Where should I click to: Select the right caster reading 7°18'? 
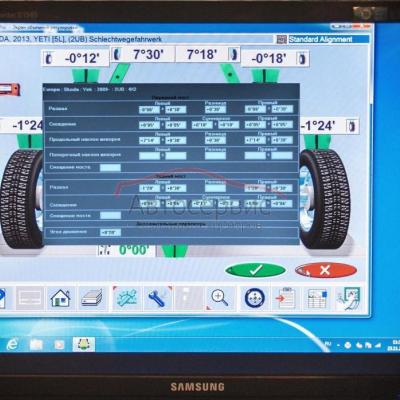[208, 54]
